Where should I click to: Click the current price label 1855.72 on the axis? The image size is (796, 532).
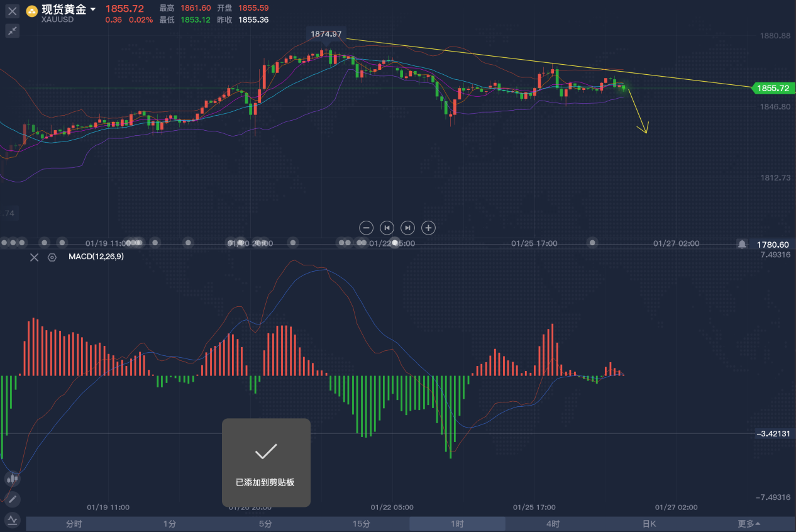[x=773, y=89]
